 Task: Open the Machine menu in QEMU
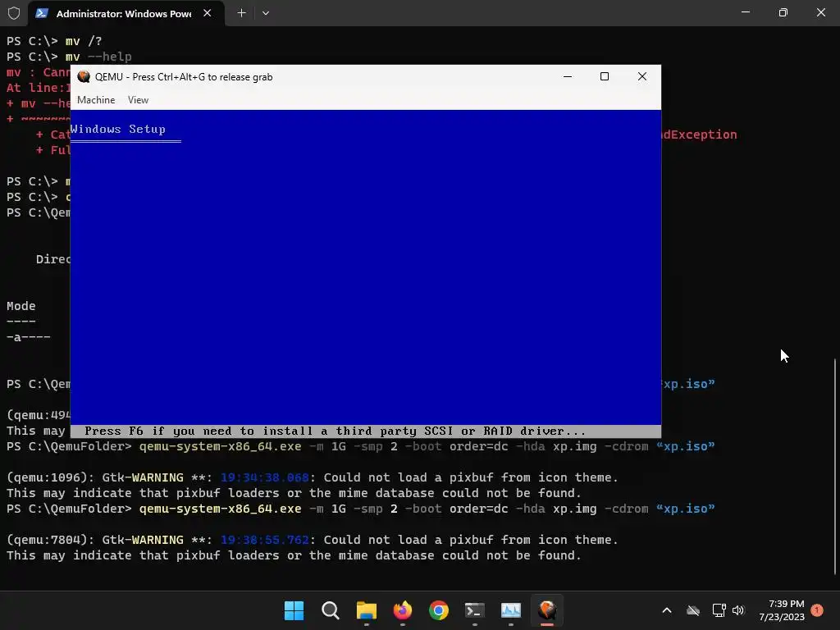point(96,99)
